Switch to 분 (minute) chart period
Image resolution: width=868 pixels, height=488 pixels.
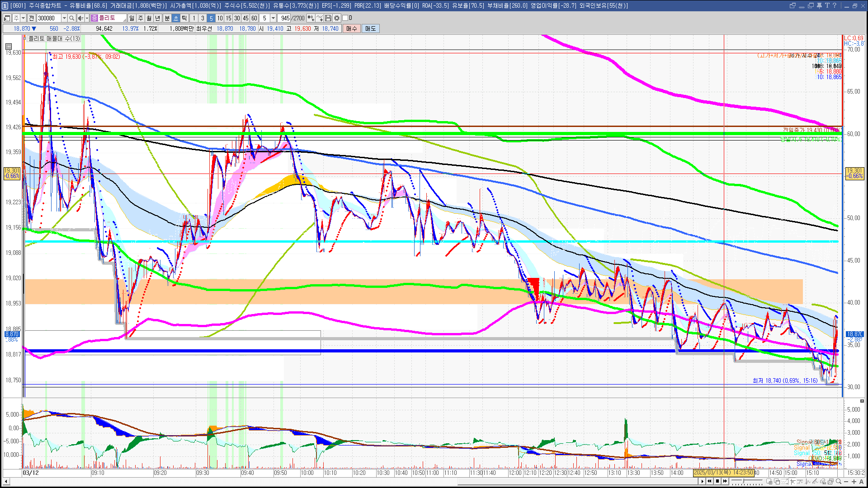167,18
